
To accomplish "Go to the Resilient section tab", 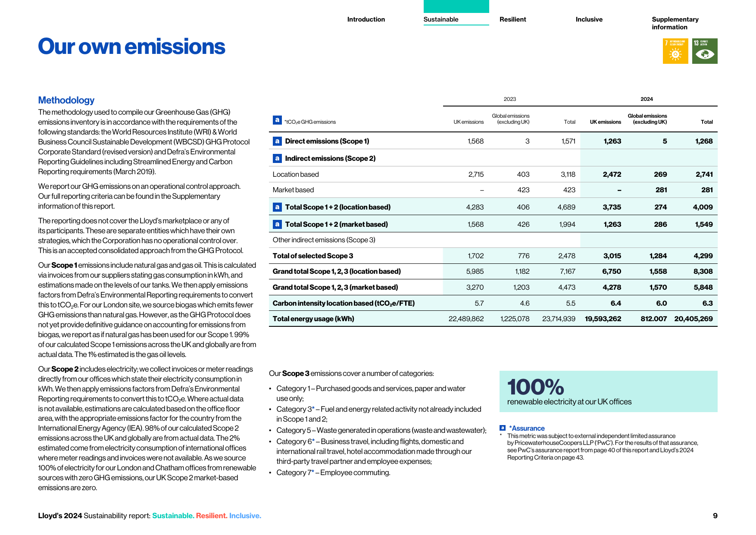I will pos(512,19).
